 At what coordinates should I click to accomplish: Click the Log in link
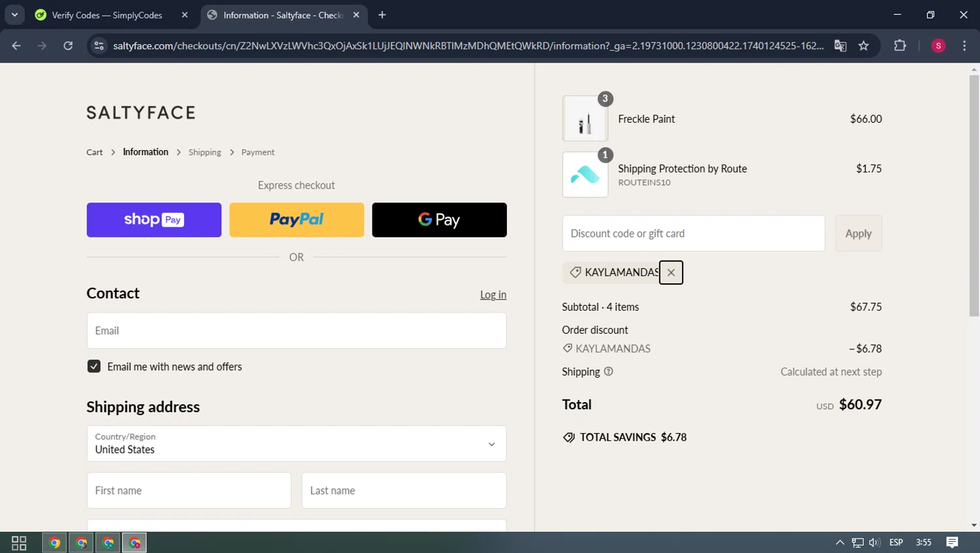493,294
